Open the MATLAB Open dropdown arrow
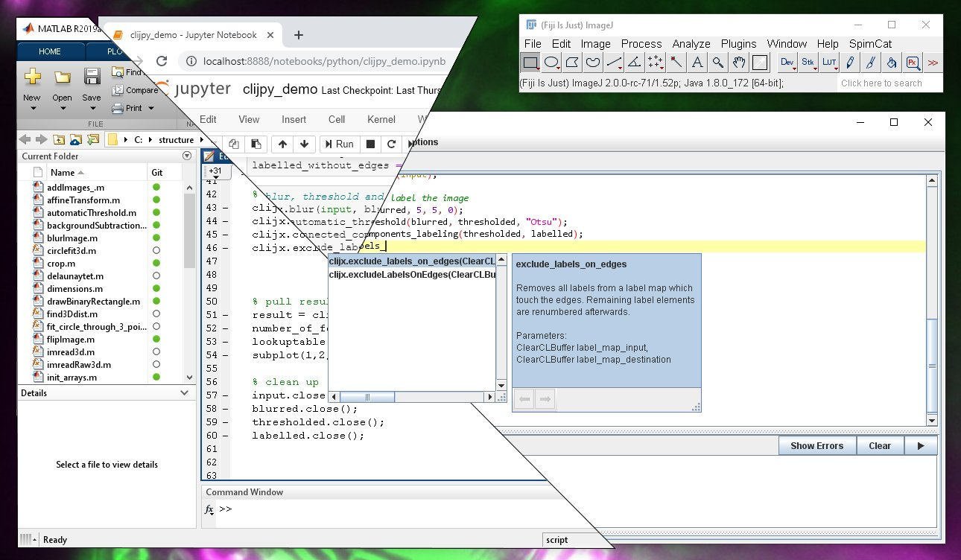Image resolution: width=961 pixels, height=560 pixels. click(62, 109)
